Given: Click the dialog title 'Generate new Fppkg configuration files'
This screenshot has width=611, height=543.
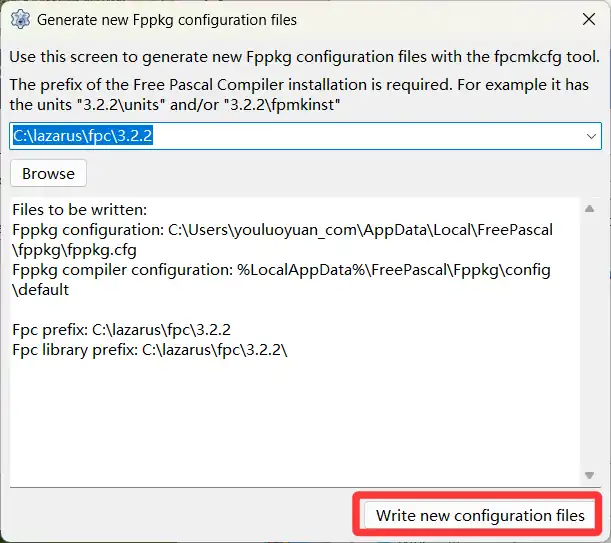Looking at the screenshot, I should [x=167, y=20].
